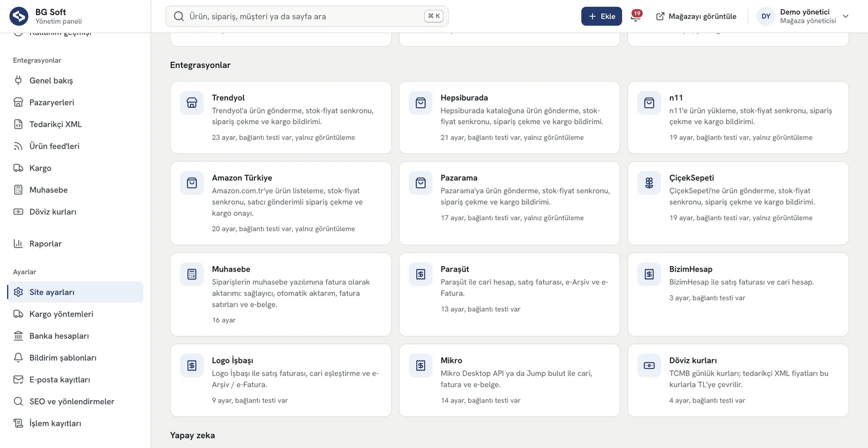
Task: Click the Pazaryerleri store icon in sidebar
Action: pos(18,102)
